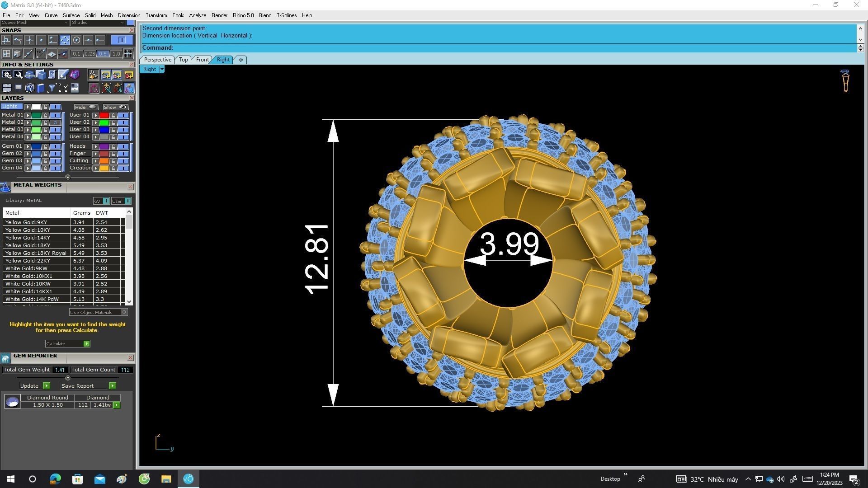Toggle visibility of Metal 01 layer
Viewport: 868px width, 488px height.
pyautogui.click(x=55, y=115)
